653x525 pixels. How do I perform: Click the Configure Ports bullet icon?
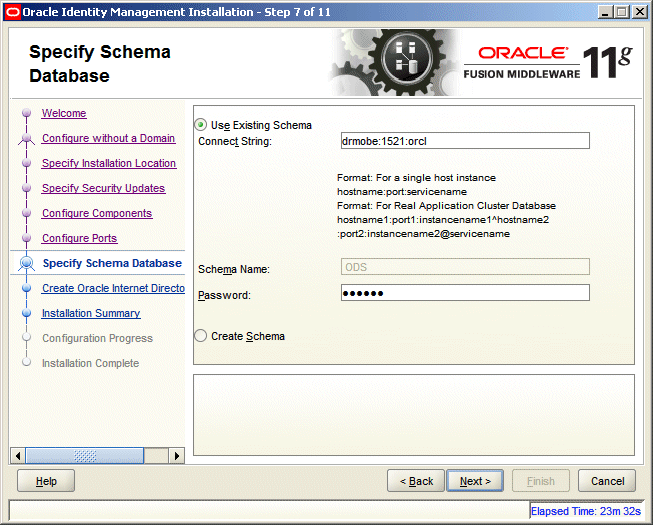(27, 238)
